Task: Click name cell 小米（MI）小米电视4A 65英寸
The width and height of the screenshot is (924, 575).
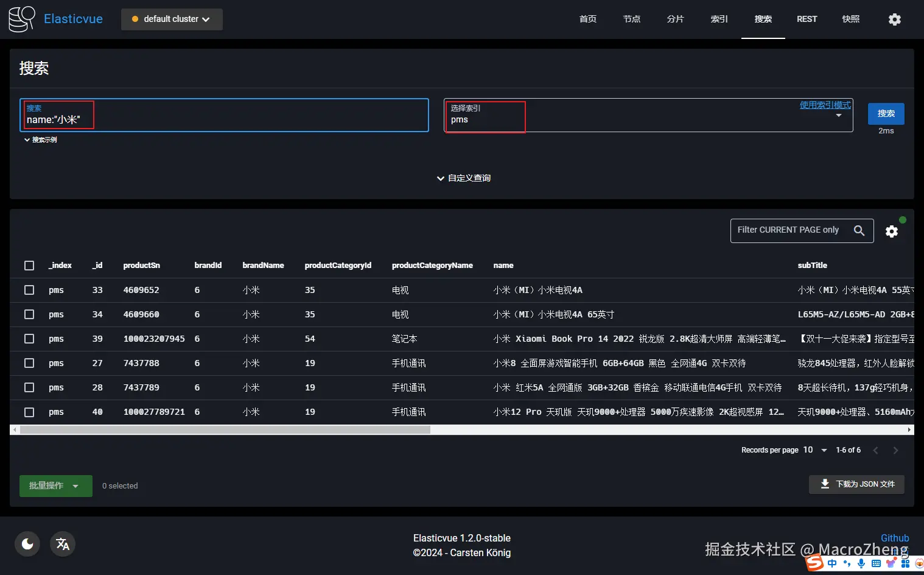Action: 554,314
